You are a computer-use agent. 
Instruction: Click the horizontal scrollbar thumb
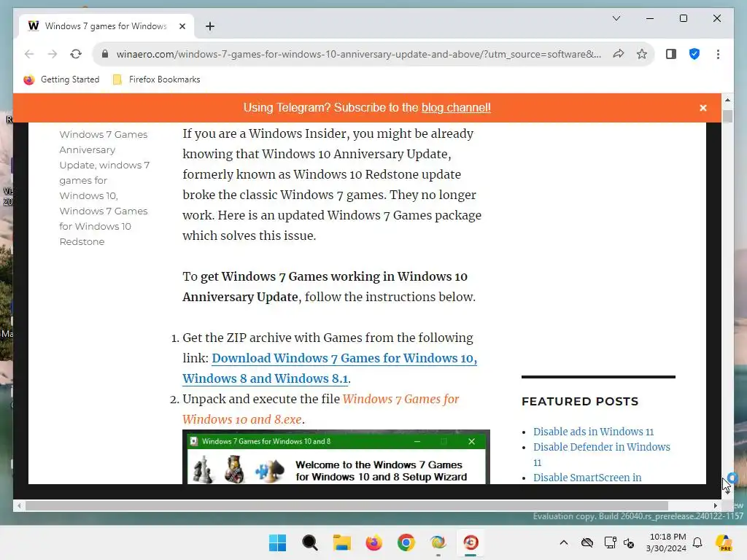point(347,506)
